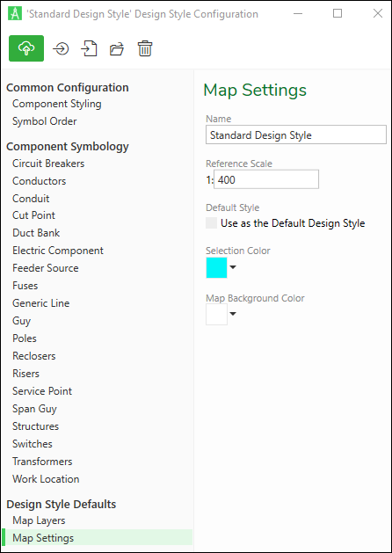Viewport: 392px width, 553px height.
Task: Expand the Selection Color dropdown arrow
Action: (x=233, y=267)
